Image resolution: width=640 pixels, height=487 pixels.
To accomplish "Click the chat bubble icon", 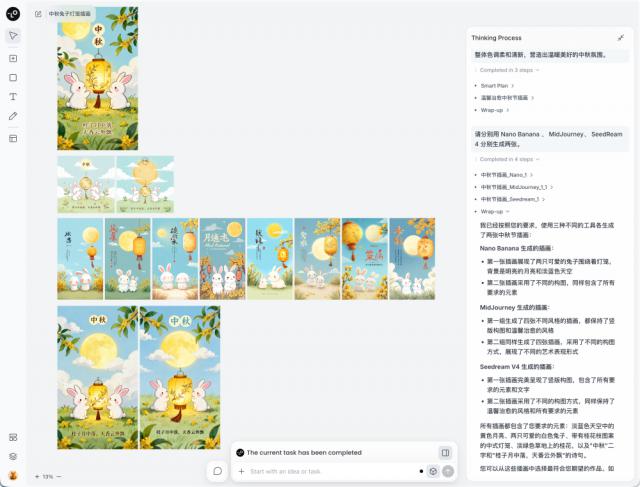I will (x=218, y=471).
